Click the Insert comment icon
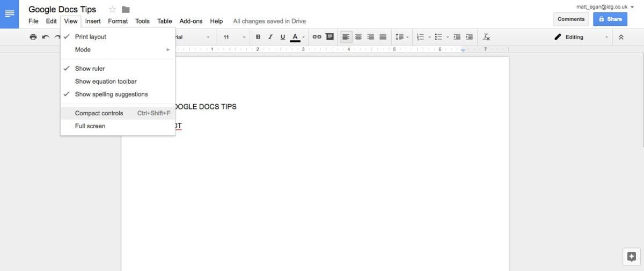The image size is (644, 271). (330, 37)
